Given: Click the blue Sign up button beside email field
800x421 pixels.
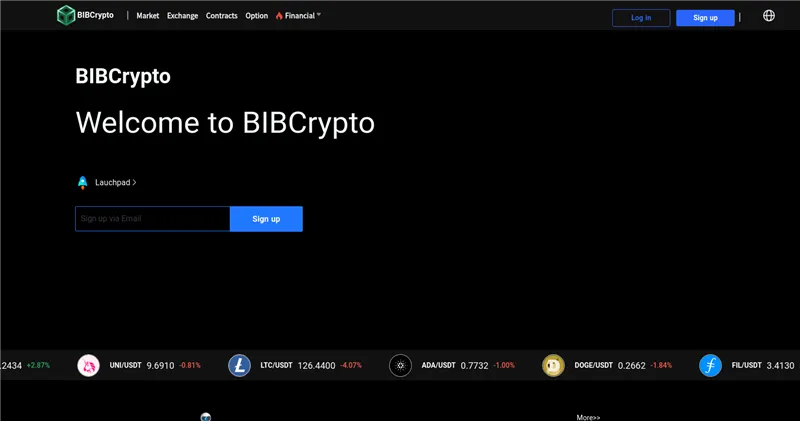Looking at the screenshot, I should click(266, 219).
